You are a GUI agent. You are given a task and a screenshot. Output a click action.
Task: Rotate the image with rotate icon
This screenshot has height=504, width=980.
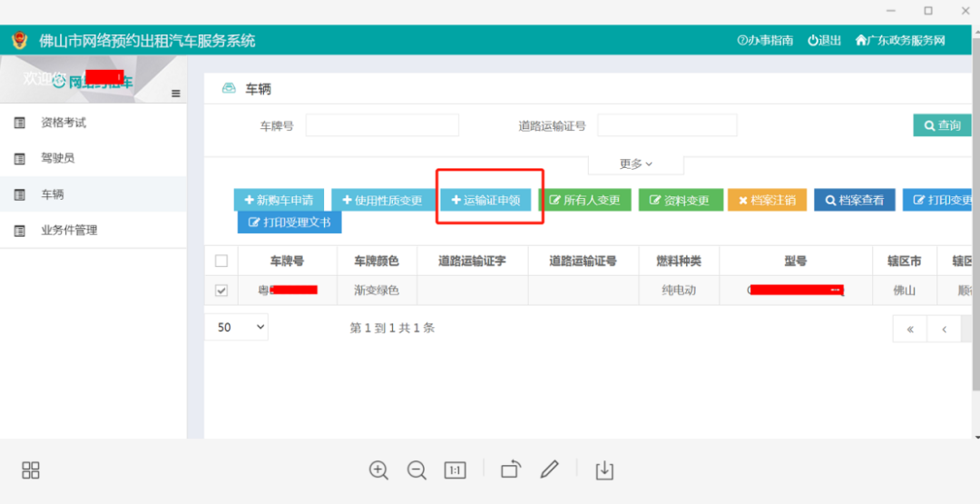click(x=511, y=469)
